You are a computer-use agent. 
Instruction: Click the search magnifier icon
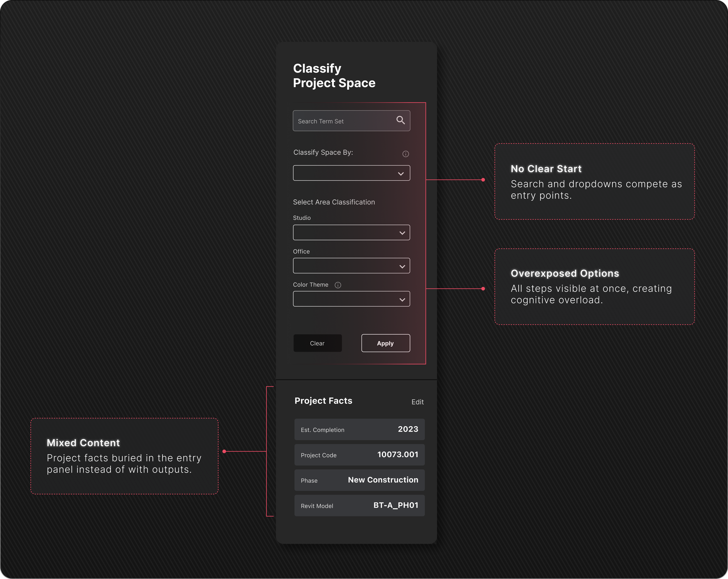tap(400, 120)
